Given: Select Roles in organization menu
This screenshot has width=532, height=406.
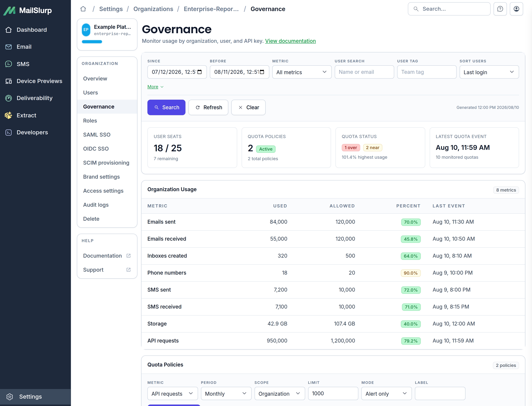Looking at the screenshot, I should [107, 121].
